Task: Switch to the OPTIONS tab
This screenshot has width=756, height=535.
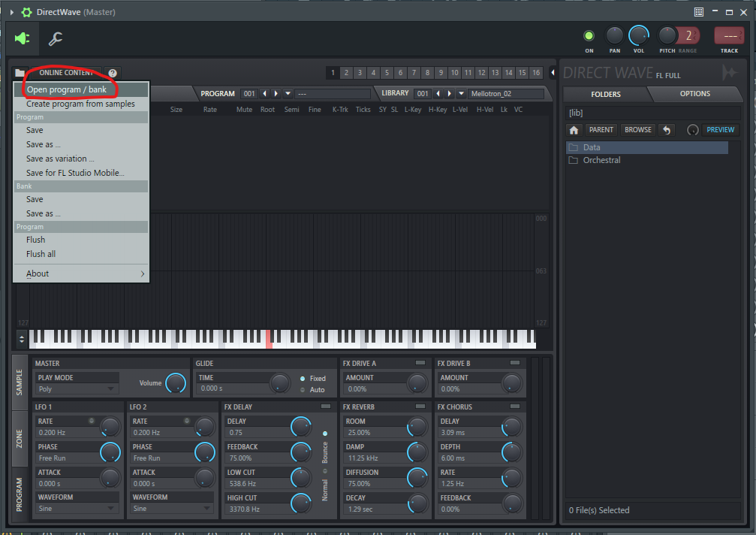Action: (x=694, y=94)
